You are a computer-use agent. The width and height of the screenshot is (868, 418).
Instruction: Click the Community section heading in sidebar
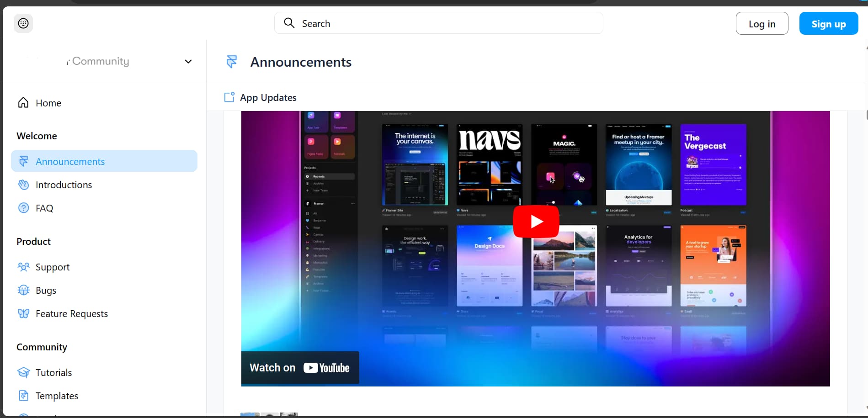[x=42, y=347]
